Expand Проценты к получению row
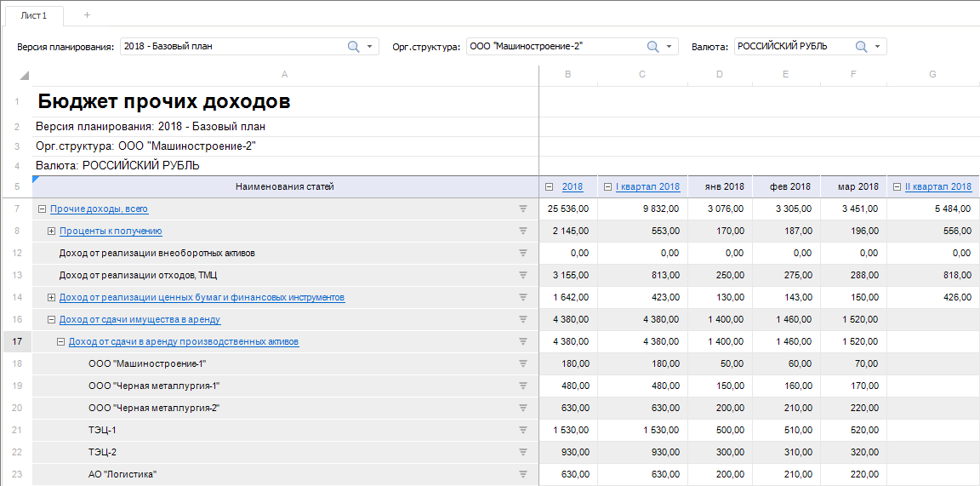This screenshot has width=980, height=486. coord(51,232)
